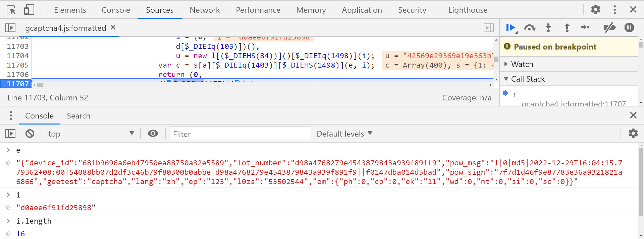Expand the Watch section

(x=522, y=64)
